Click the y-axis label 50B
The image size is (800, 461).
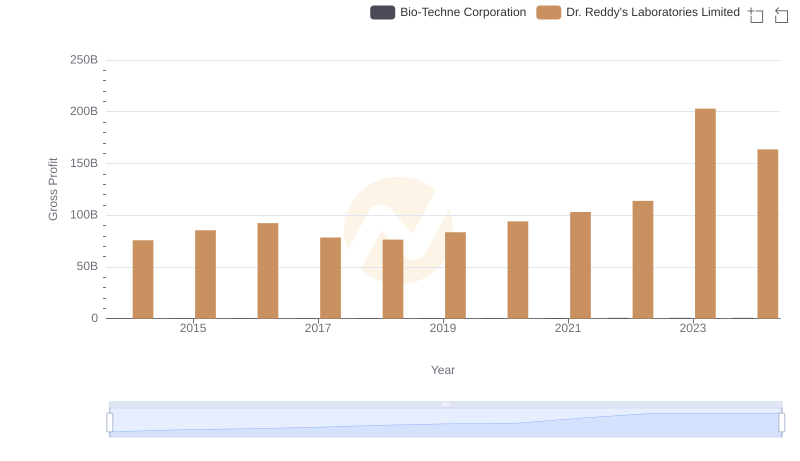pyautogui.click(x=87, y=266)
